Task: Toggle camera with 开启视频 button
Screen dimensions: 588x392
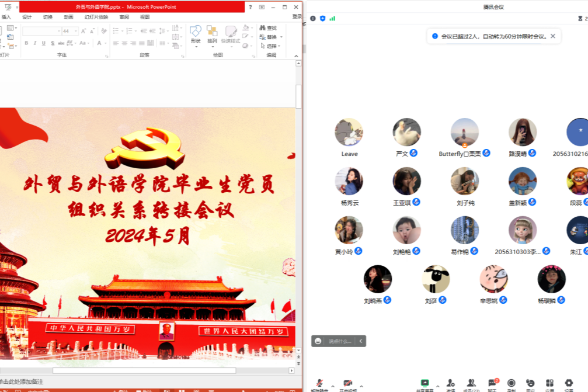Action: click(x=347, y=383)
